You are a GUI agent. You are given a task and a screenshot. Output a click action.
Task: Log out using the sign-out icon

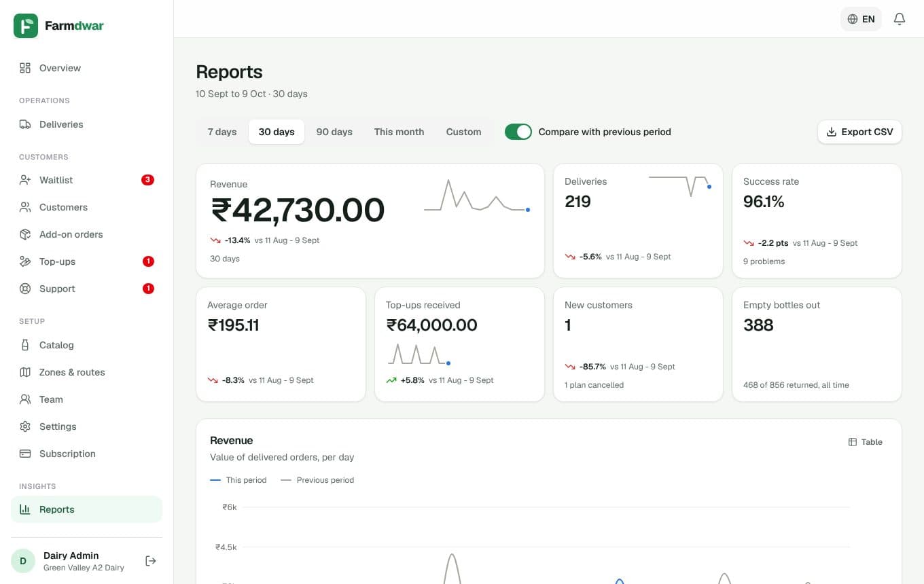tap(151, 561)
